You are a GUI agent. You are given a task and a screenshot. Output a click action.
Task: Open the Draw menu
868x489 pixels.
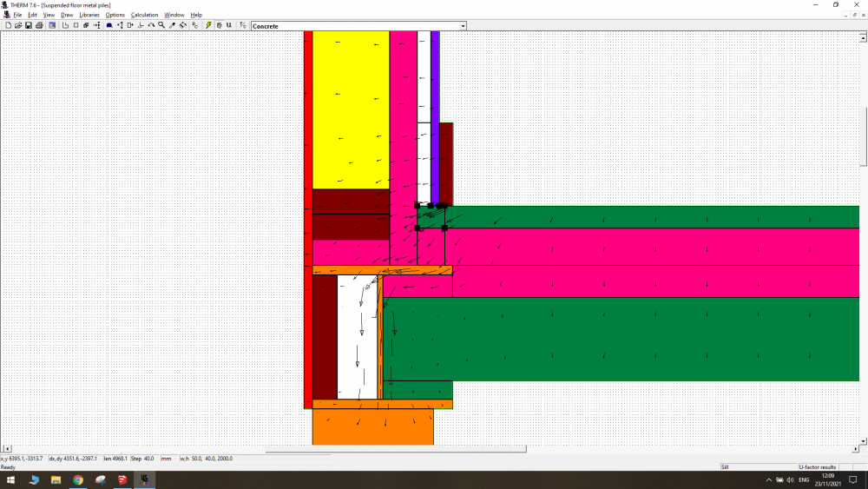point(67,15)
